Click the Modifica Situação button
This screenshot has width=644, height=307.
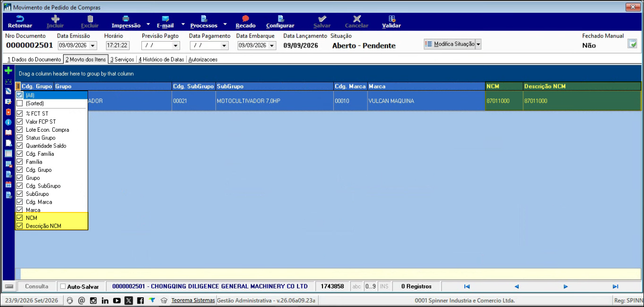tap(450, 44)
